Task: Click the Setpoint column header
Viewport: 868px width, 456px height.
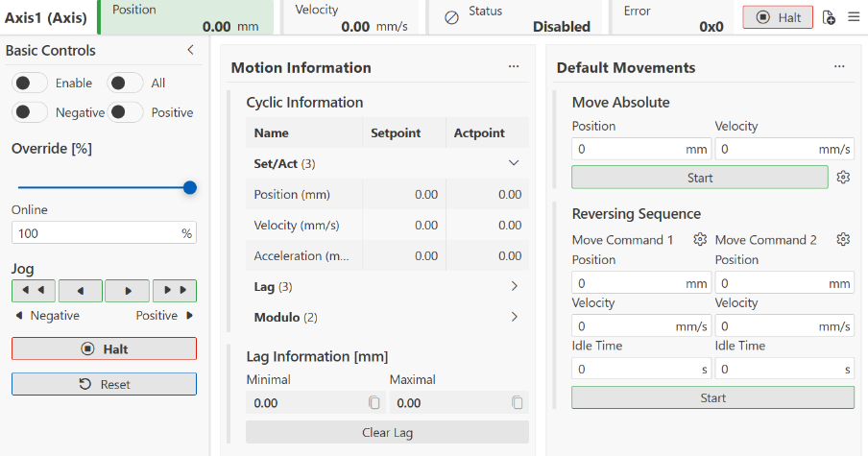Action: click(x=404, y=132)
